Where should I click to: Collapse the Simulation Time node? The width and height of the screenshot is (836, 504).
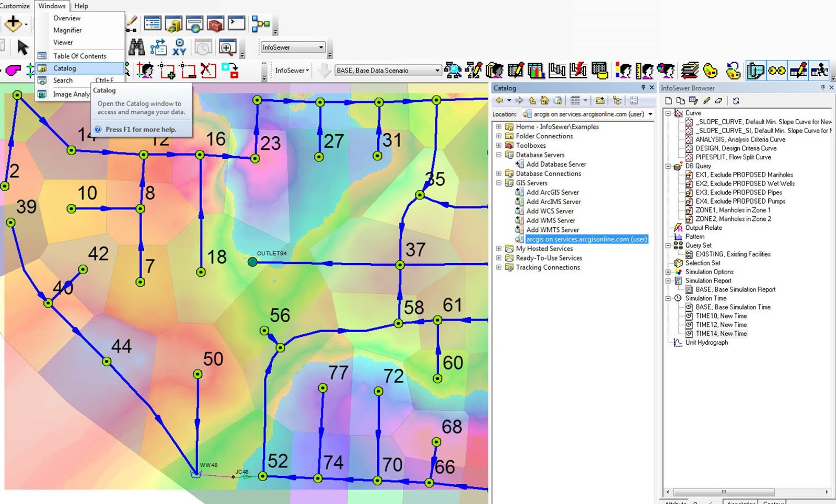click(x=668, y=298)
